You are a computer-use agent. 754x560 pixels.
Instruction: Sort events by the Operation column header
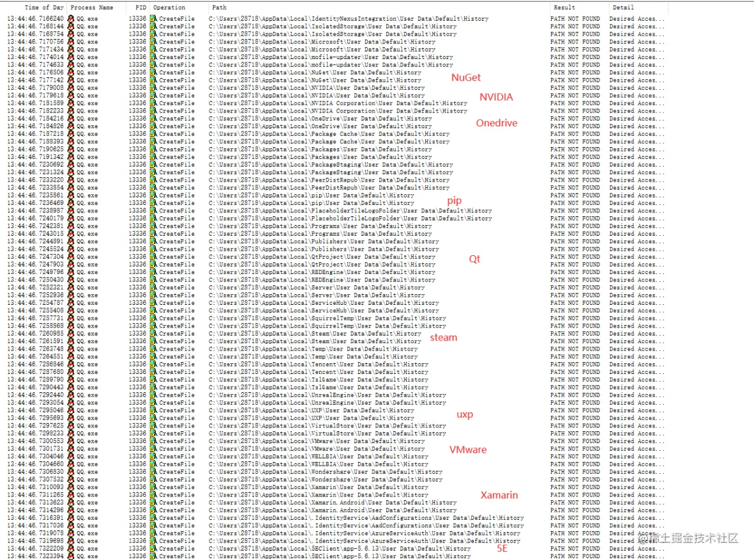[x=170, y=8]
